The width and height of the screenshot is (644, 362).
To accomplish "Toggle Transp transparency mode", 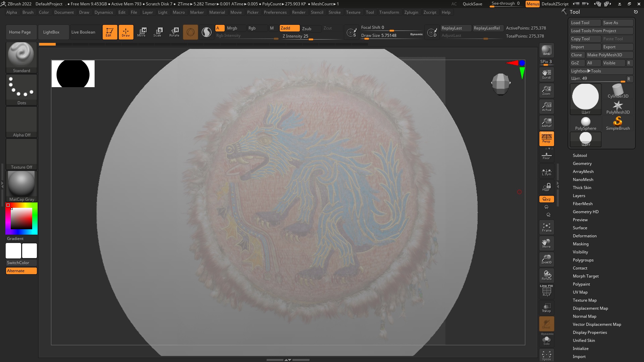I will (546, 308).
